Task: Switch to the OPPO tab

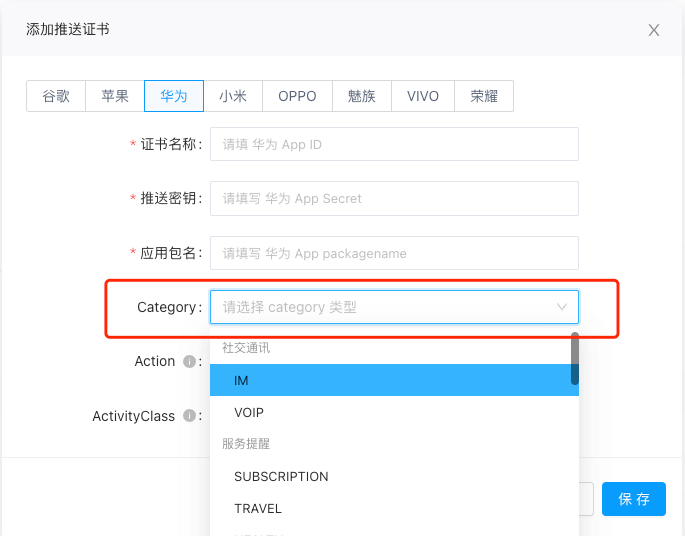Action: (x=297, y=96)
